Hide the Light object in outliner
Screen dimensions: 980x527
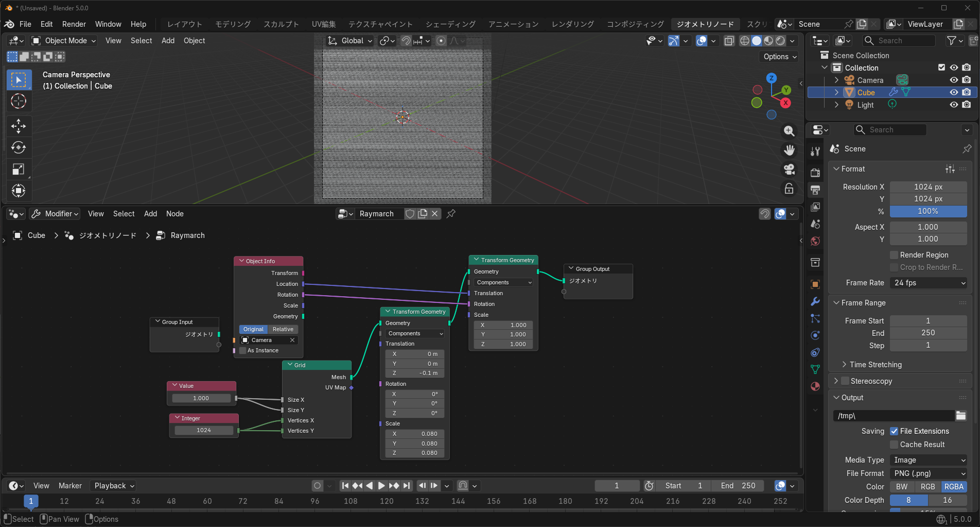[954, 105]
